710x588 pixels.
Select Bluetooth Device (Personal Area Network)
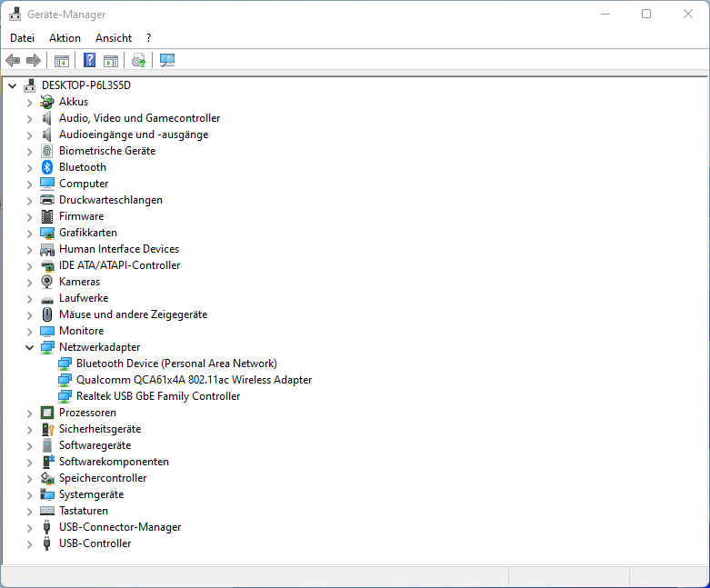176,364
